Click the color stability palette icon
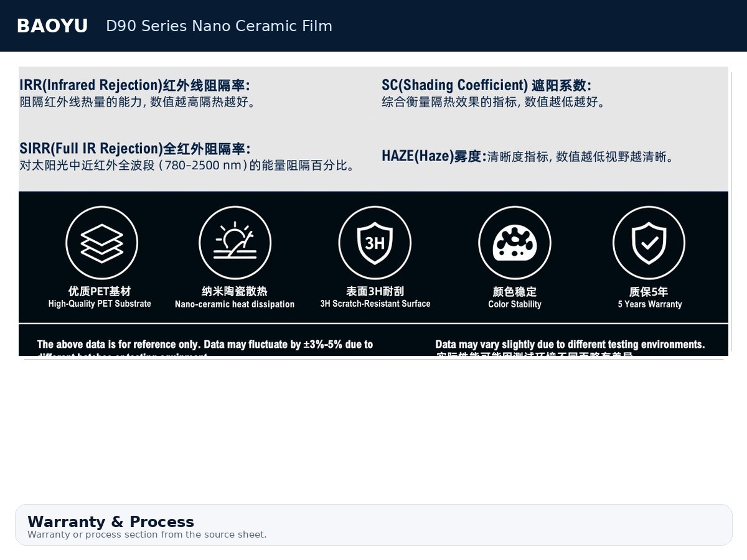The width and height of the screenshot is (747, 560). 515,243
